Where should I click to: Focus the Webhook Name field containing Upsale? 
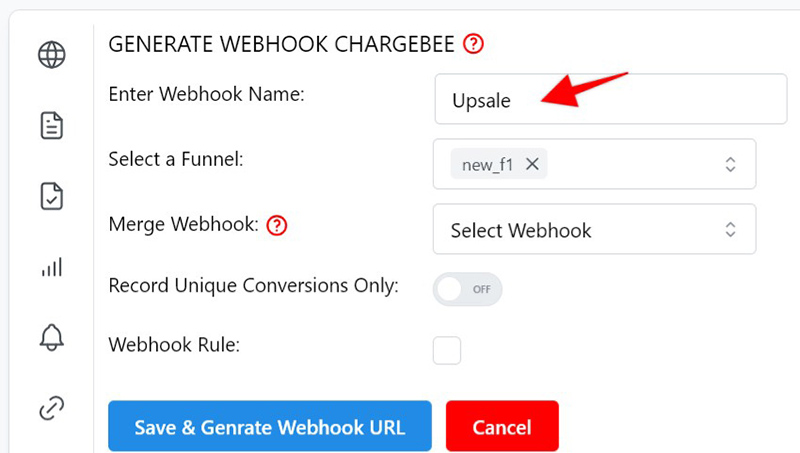(611, 99)
